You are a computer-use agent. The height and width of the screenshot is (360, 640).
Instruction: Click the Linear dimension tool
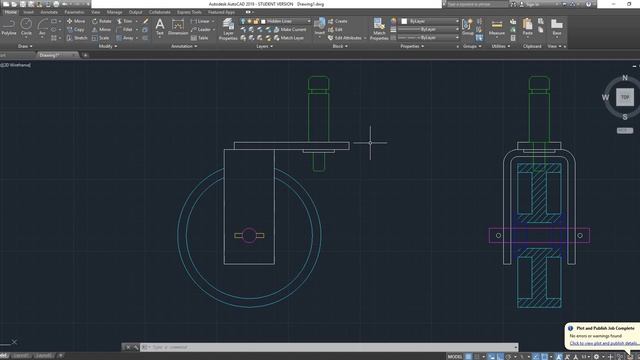click(x=200, y=21)
